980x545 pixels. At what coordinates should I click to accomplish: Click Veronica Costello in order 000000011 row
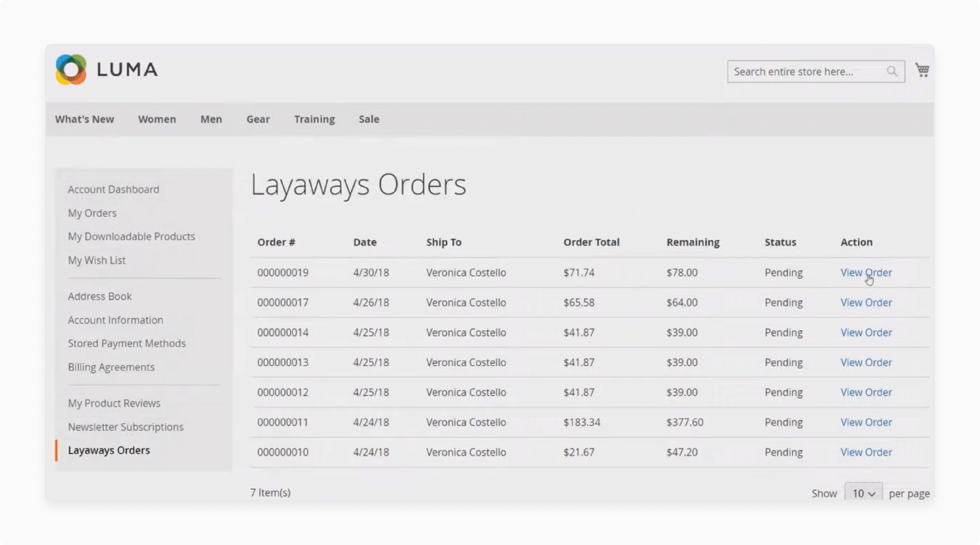point(466,422)
